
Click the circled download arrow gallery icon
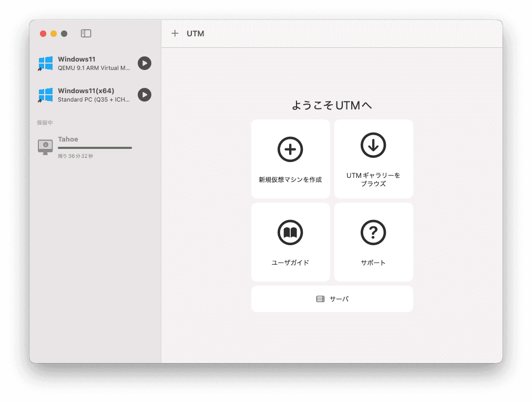pyautogui.click(x=373, y=145)
